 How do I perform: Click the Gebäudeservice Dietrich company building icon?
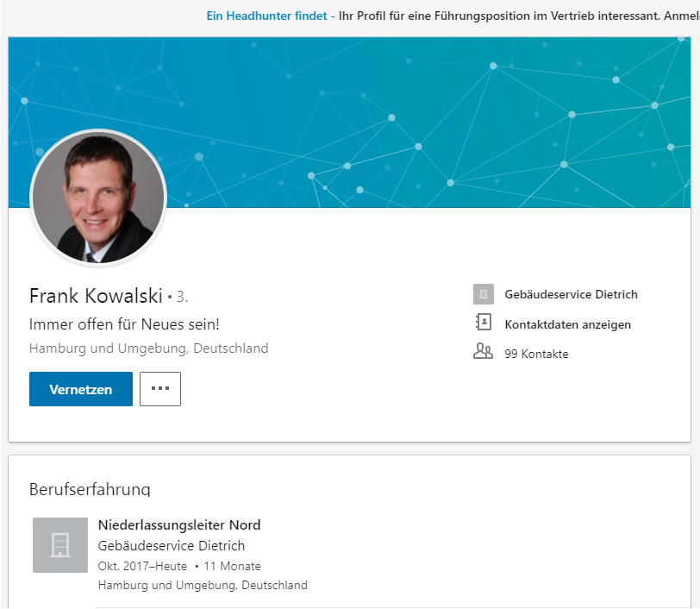[x=484, y=294]
